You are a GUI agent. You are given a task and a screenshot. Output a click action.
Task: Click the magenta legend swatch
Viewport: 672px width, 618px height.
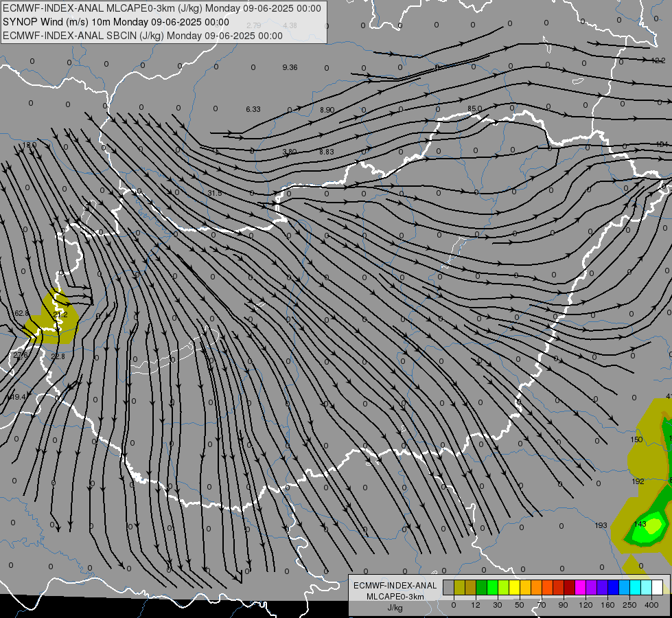(x=581, y=587)
